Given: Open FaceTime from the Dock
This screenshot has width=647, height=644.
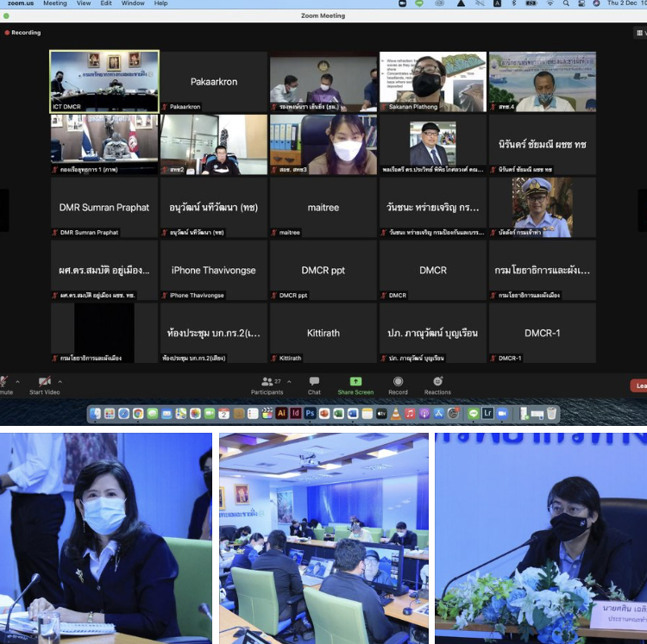Looking at the screenshot, I should [x=210, y=414].
